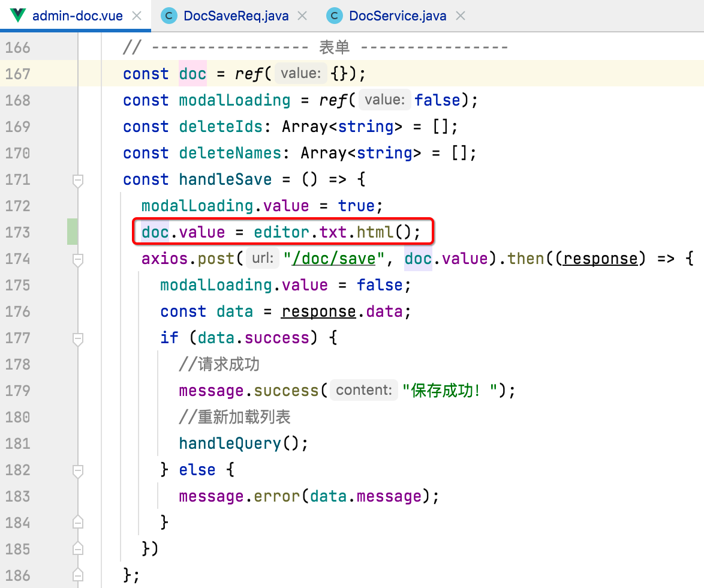Collapse the handleSave function via line 171 arrow
Image resolution: width=704 pixels, height=588 pixels.
[77, 179]
